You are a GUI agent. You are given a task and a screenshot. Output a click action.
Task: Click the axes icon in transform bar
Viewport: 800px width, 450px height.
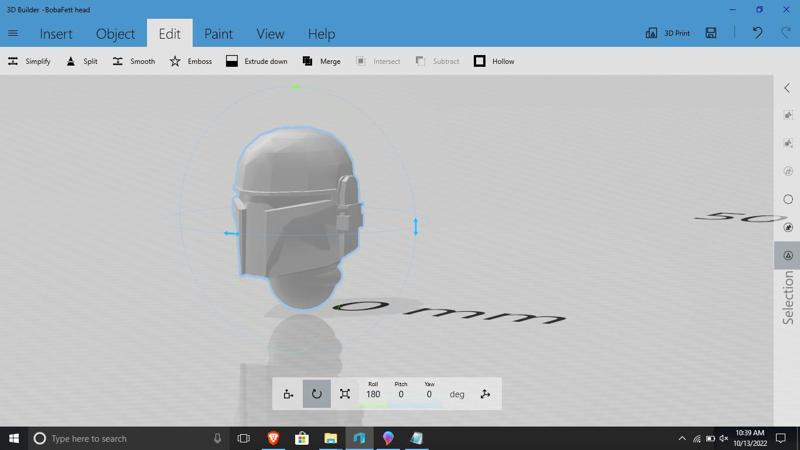(x=485, y=394)
